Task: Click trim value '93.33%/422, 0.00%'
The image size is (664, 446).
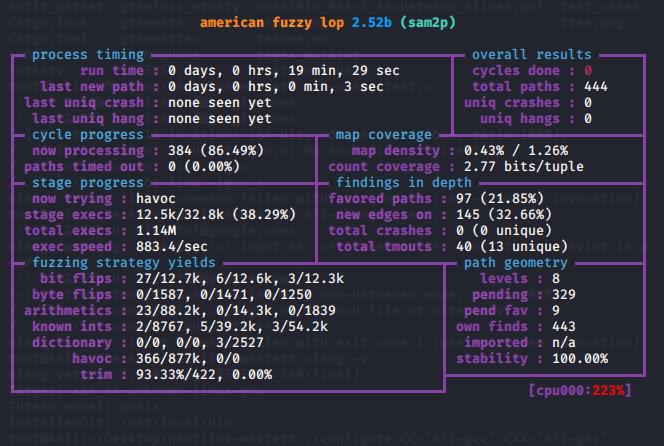Action: 204,375
